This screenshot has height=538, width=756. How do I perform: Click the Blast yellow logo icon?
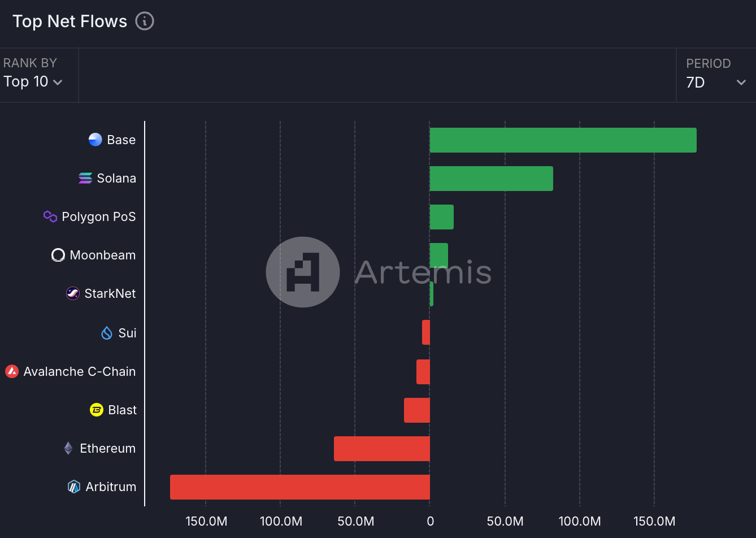point(97,410)
